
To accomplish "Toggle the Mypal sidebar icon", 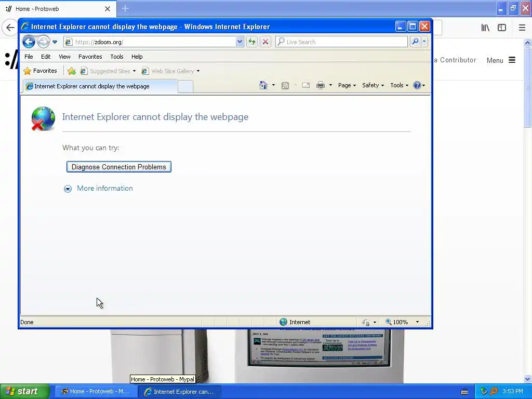I will (x=502, y=28).
